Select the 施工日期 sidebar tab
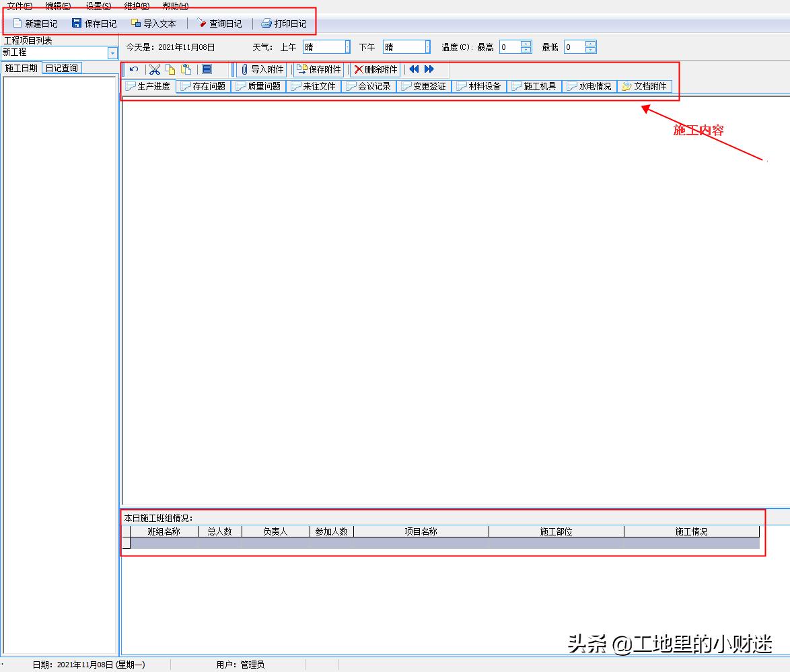790x672 pixels. 21,68
